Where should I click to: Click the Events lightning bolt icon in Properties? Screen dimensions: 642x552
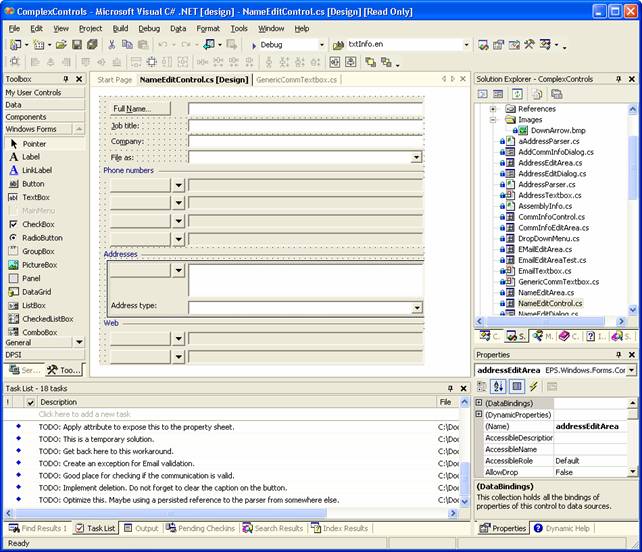click(534, 386)
